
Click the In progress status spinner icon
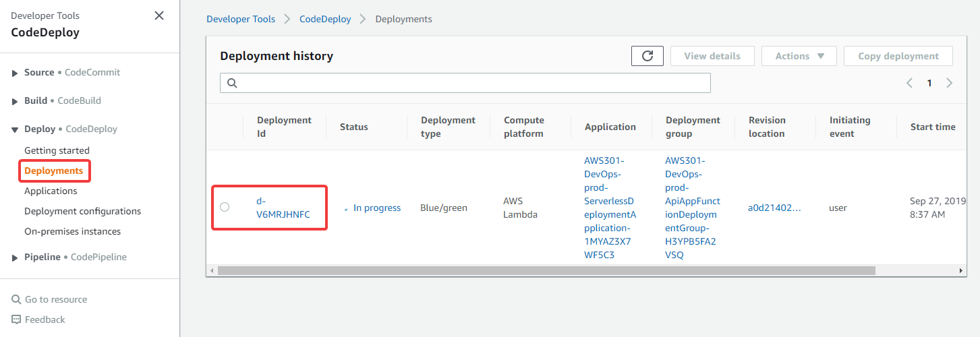pos(346,209)
